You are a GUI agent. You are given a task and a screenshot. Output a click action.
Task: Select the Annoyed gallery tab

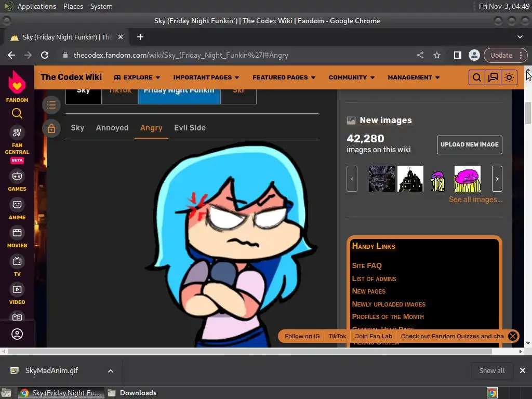point(112,128)
